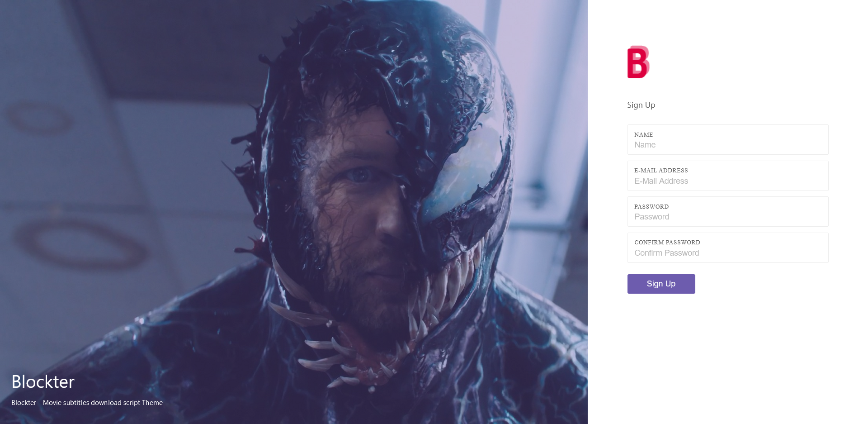
Task: Click the red Blockter B logo
Action: pyautogui.click(x=638, y=62)
